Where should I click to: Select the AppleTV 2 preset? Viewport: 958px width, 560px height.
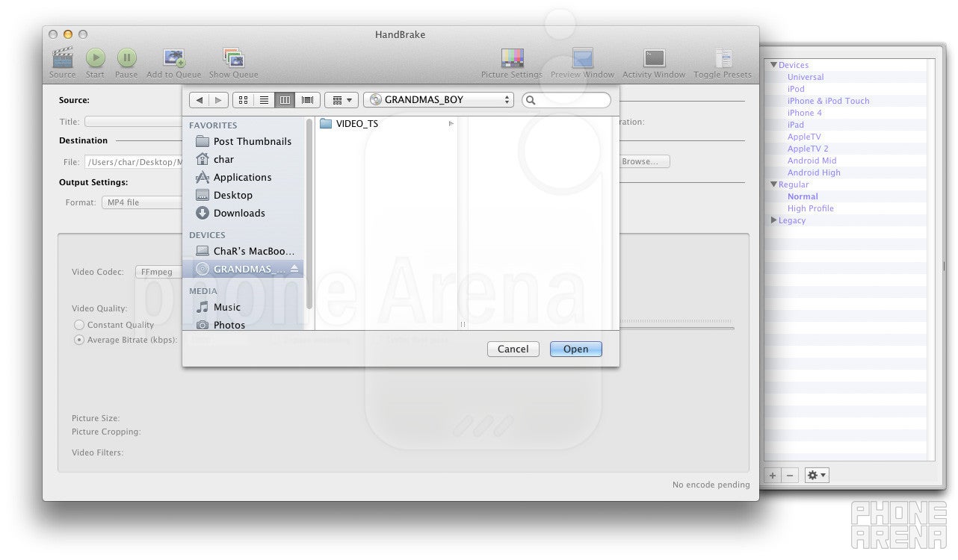808,149
